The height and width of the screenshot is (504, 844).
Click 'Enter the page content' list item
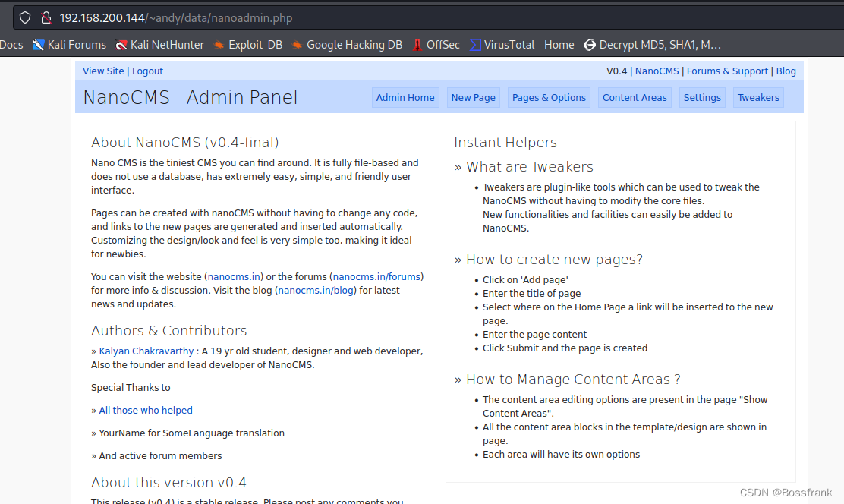click(x=534, y=335)
